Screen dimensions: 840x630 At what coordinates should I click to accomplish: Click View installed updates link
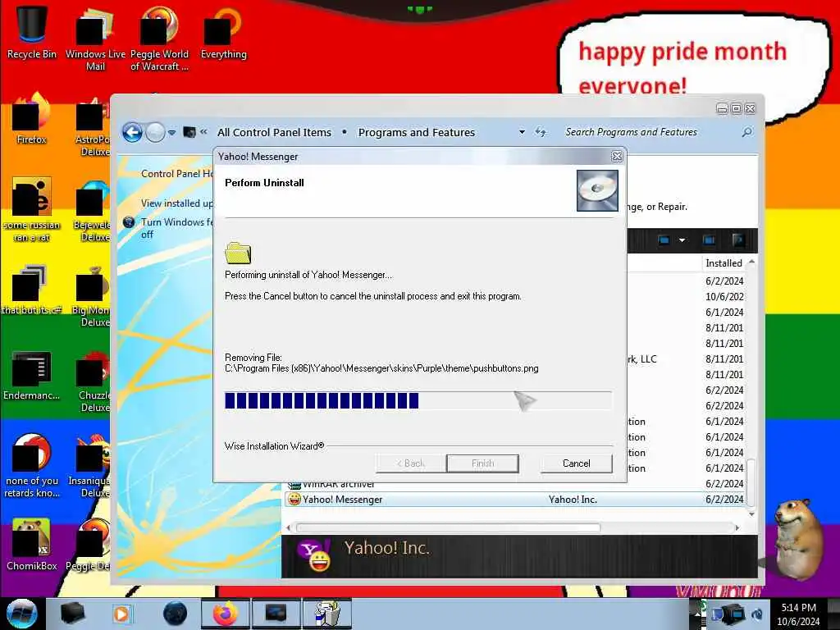click(x=177, y=203)
